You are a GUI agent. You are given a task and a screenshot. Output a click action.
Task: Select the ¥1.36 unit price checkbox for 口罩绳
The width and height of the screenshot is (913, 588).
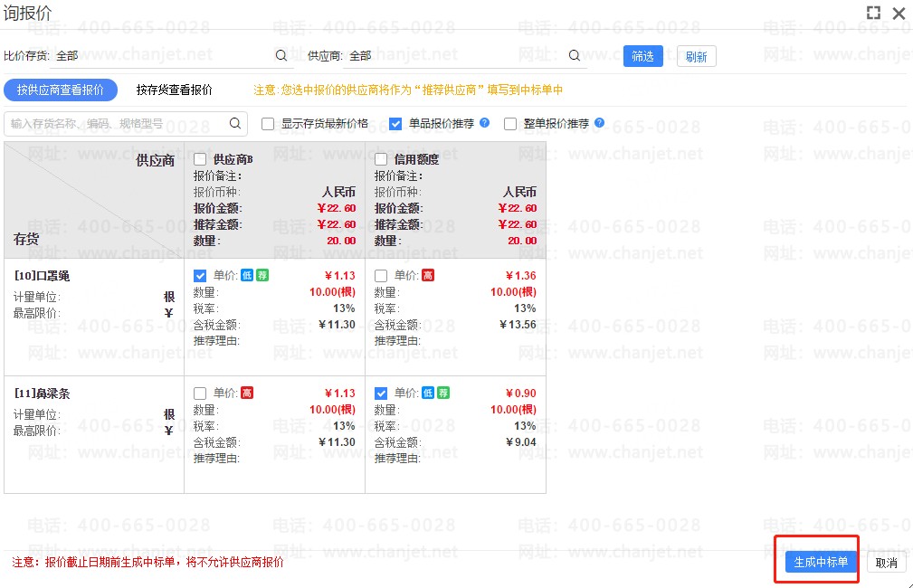click(x=381, y=276)
